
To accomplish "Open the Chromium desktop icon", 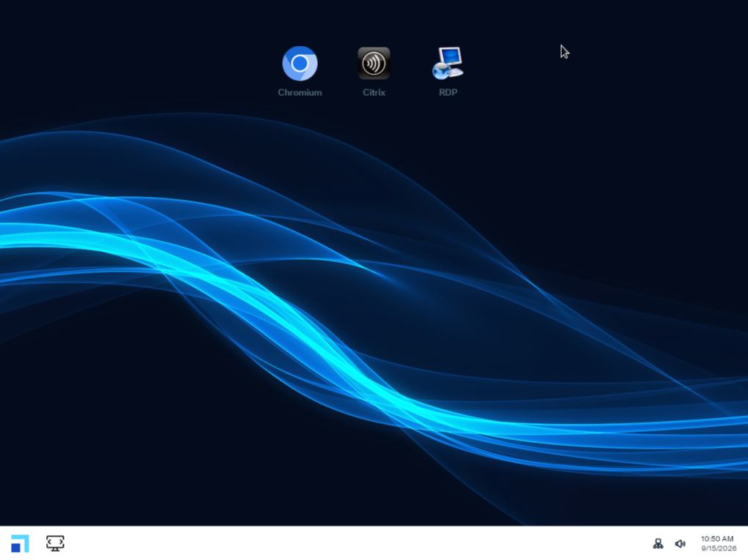I will (300, 64).
